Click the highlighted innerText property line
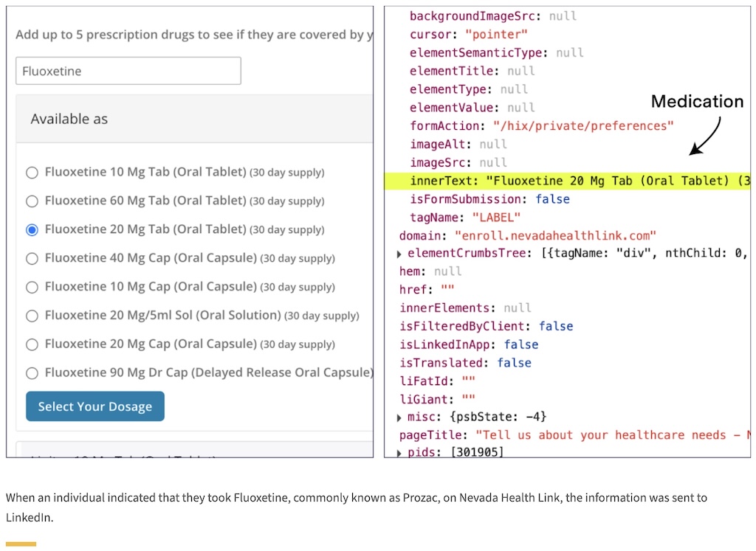 [x=567, y=181]
